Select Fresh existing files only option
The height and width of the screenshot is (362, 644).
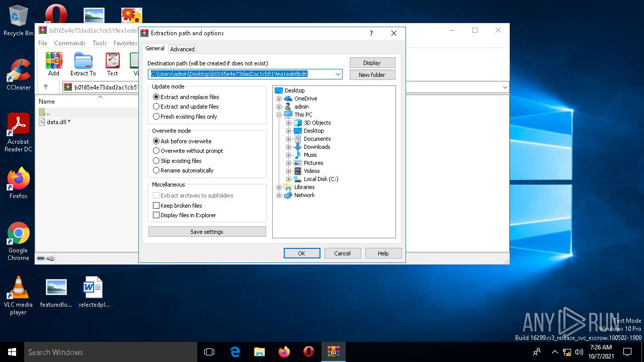(185, 117)
